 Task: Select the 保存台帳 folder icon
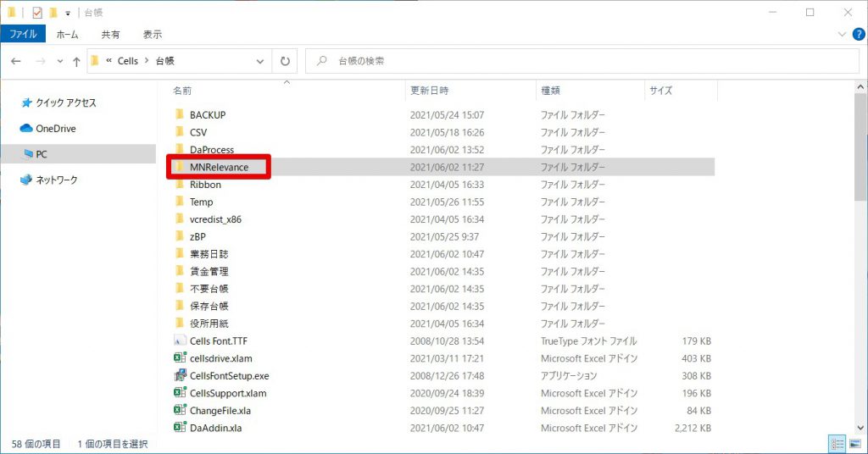click(x=180, y=306)
